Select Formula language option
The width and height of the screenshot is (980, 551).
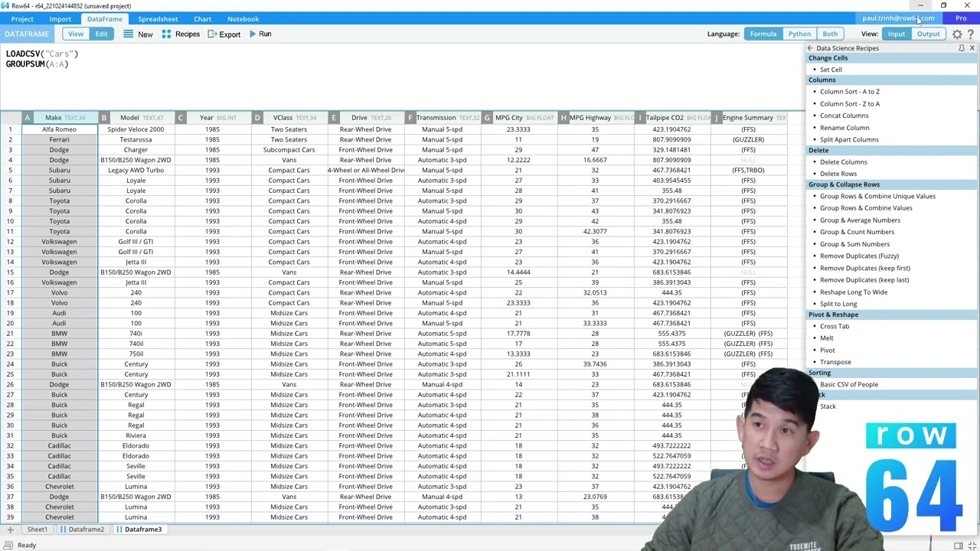pyautogui.click(x=763, y=34)
